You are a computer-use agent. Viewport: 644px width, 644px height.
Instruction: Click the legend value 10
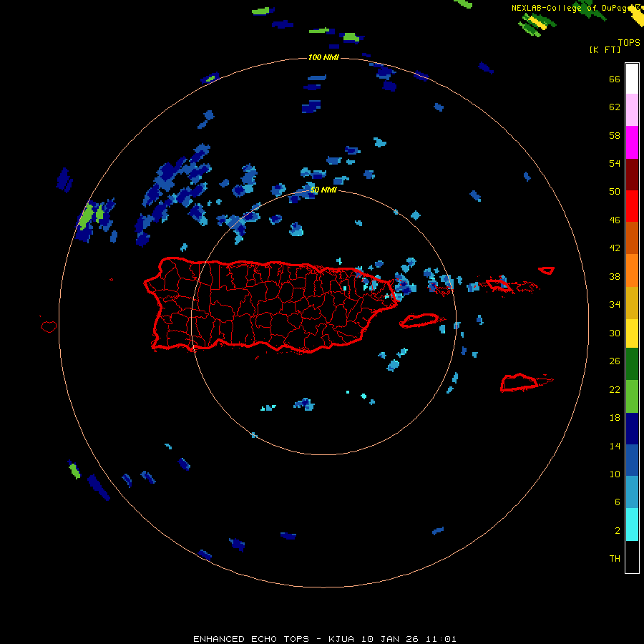click(615, 474)
